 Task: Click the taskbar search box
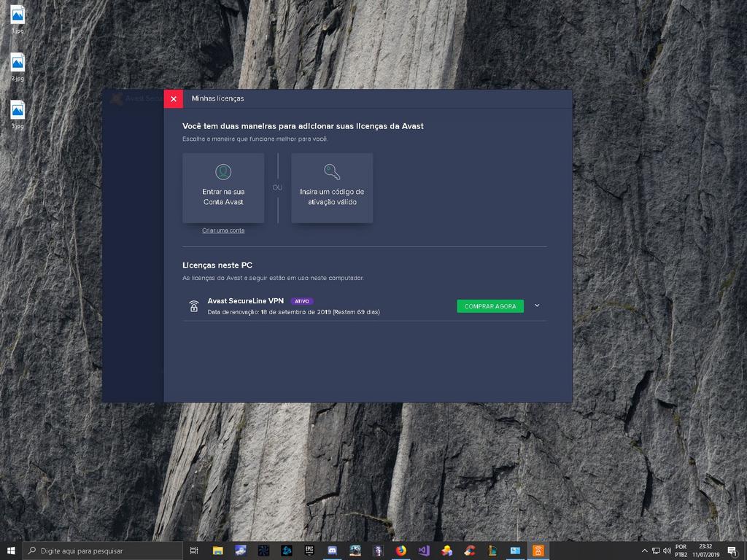pyautogui.click(x=103, y=551)
